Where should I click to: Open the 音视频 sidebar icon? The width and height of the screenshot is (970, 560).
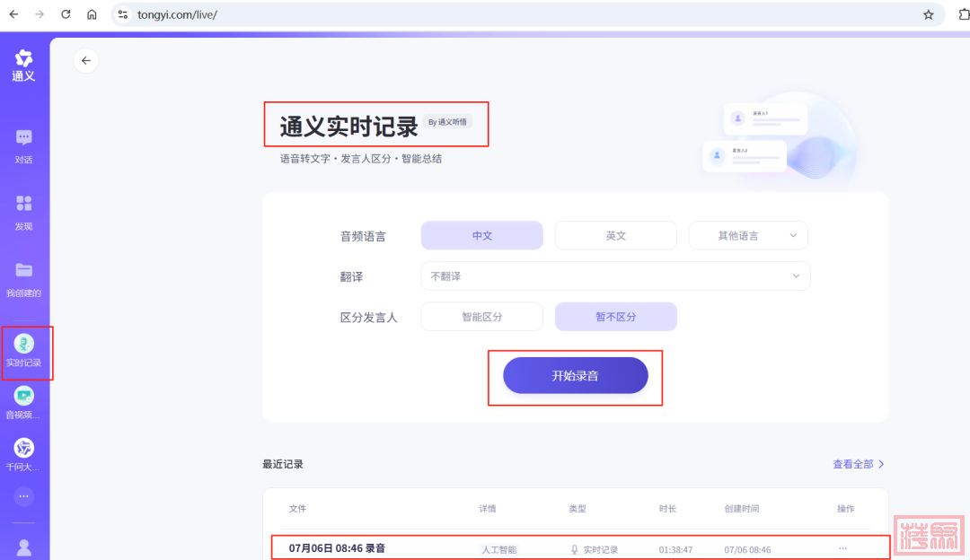pos(24,396)
